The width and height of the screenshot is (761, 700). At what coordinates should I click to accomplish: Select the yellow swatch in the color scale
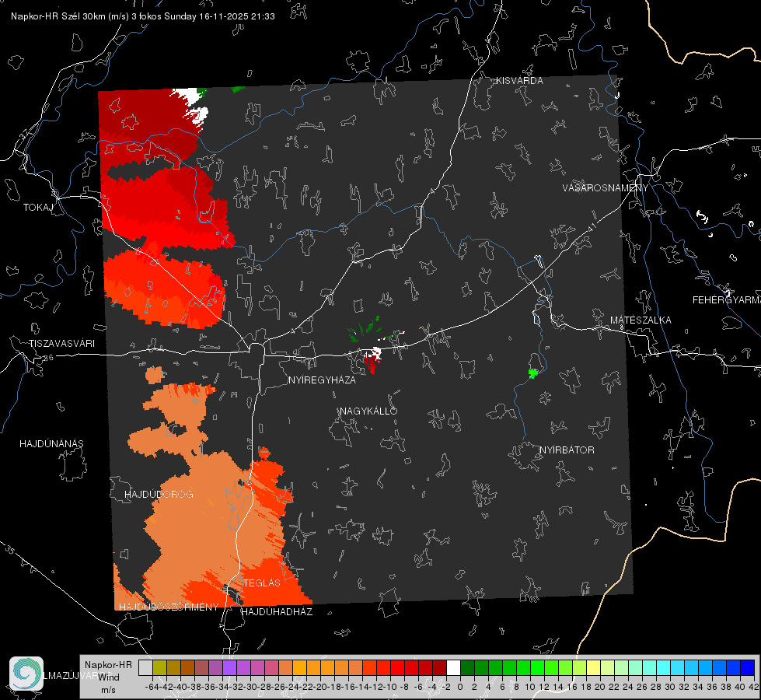593,667
